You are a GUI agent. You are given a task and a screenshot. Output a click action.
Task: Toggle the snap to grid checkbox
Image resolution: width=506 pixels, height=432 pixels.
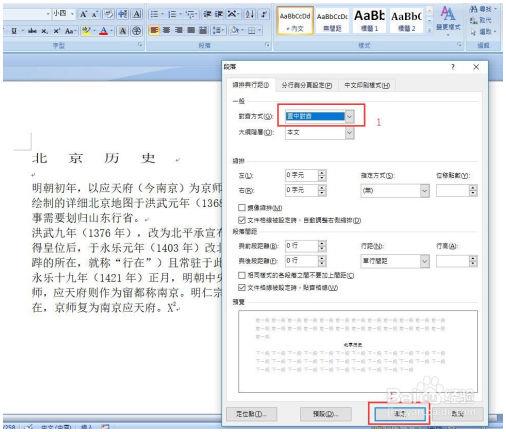[242, 287]
